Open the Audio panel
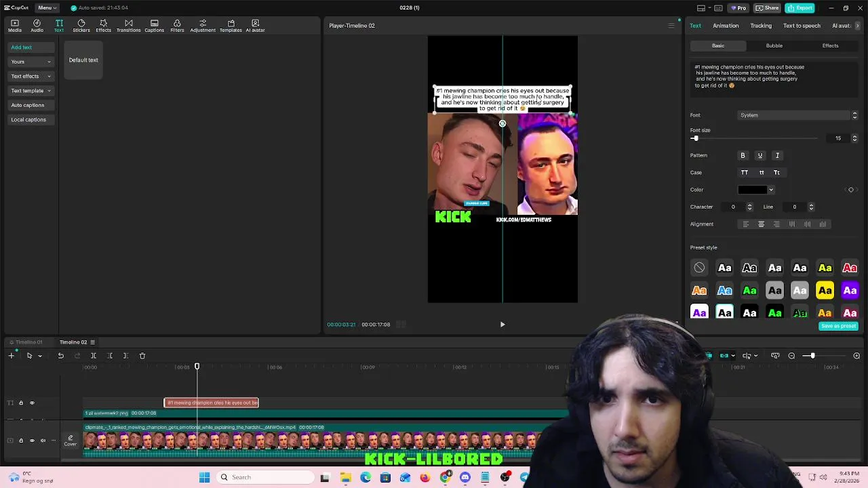The width and height of the screenshot is (868, 488). [37, 26]
